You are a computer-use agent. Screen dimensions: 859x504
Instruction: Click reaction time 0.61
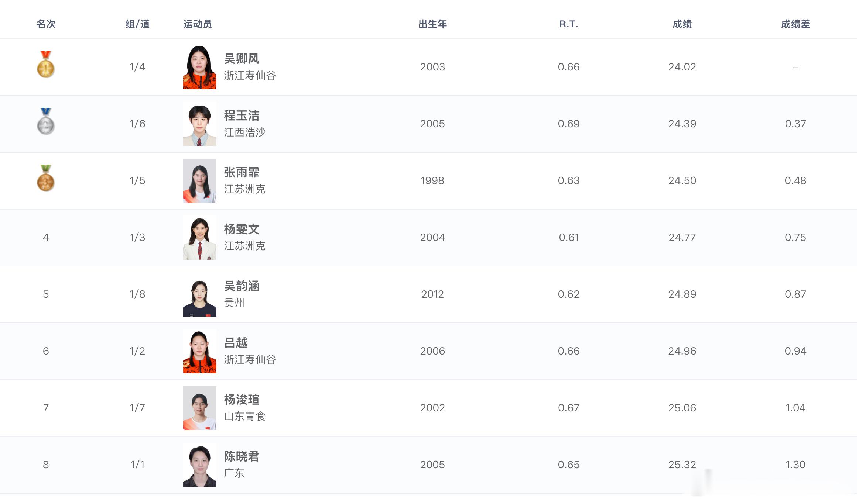[569, 238]
